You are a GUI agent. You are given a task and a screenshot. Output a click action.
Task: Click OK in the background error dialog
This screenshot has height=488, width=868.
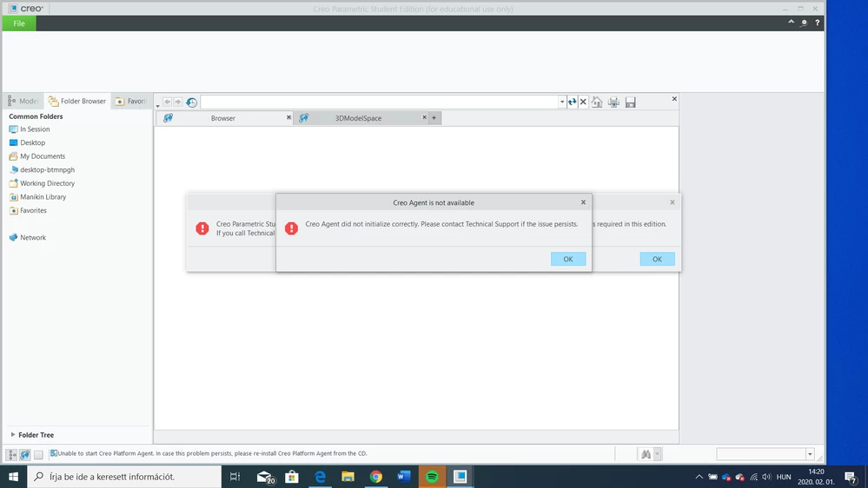[x=657, y=259]
